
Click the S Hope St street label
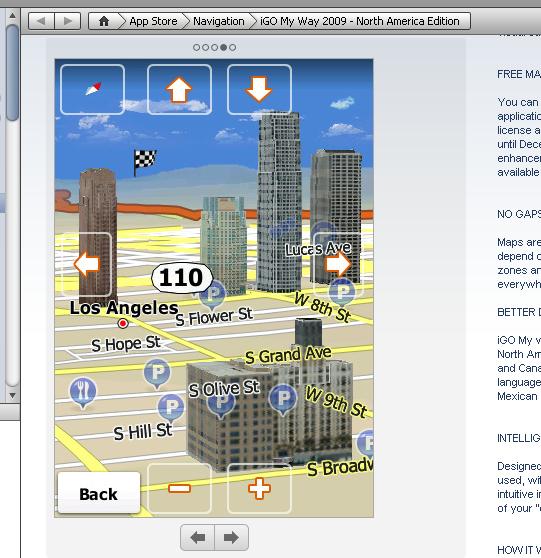(x=126, y=344)
